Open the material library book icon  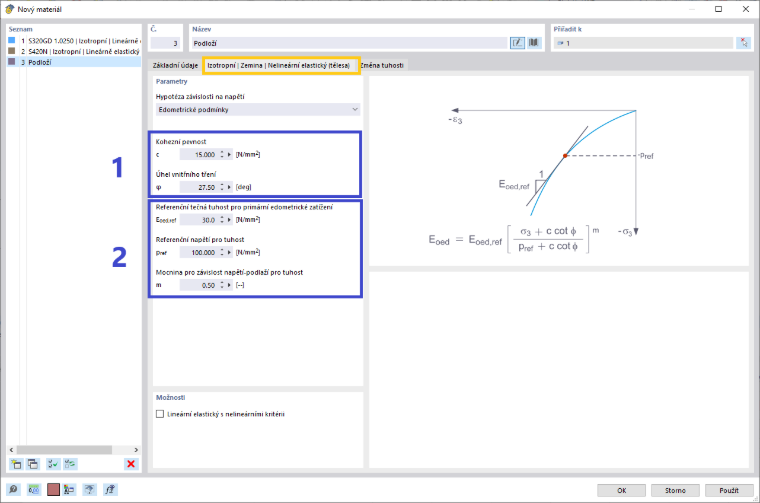pos(534,43)
